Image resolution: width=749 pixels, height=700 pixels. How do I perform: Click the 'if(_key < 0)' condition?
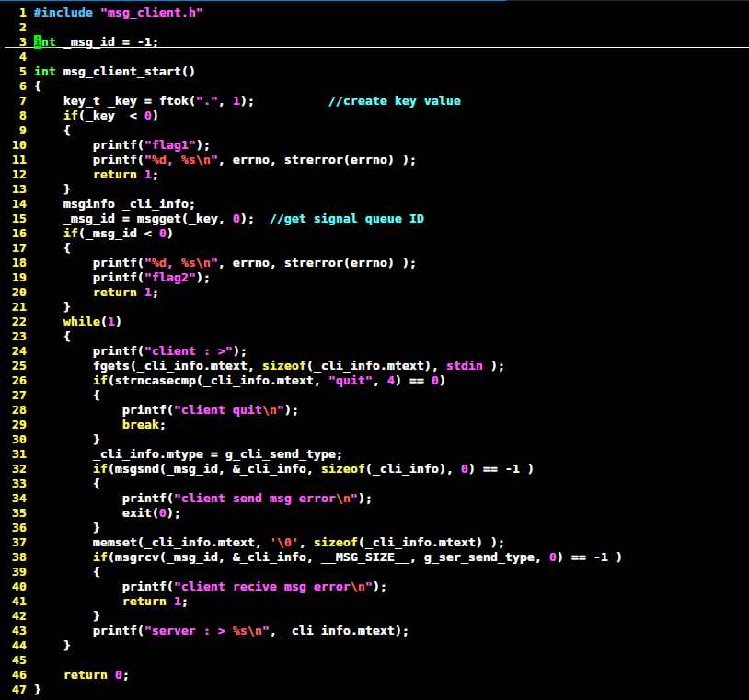coord(110,116)
